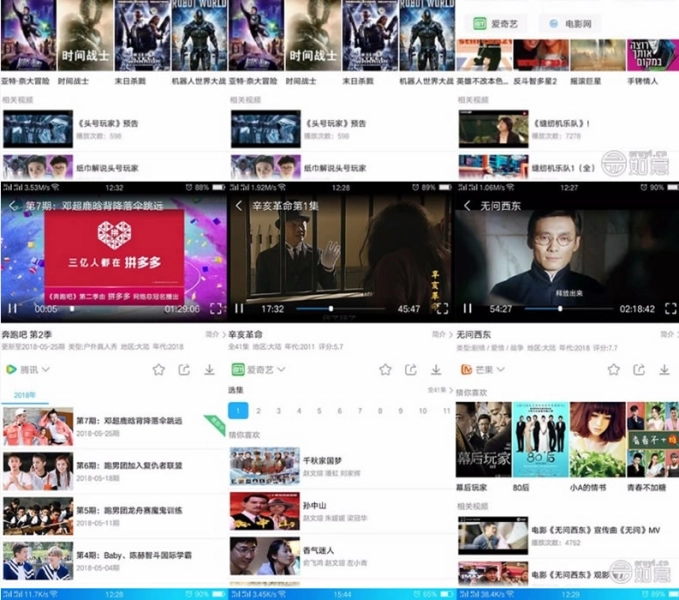Screen dimensions: 679x600
Task: Seek using the 辛亥革命 progress bar
Action: coord(341,309)
